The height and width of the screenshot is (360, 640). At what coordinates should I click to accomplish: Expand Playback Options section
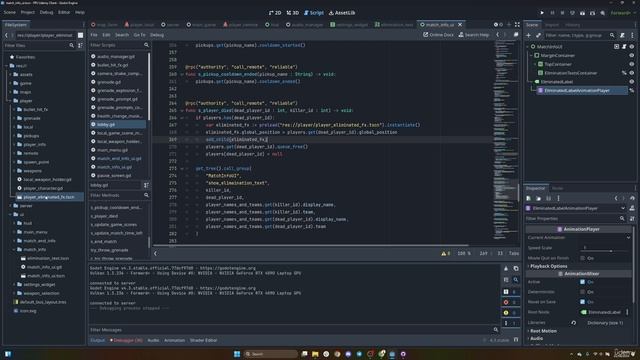(x=548, y=267)
